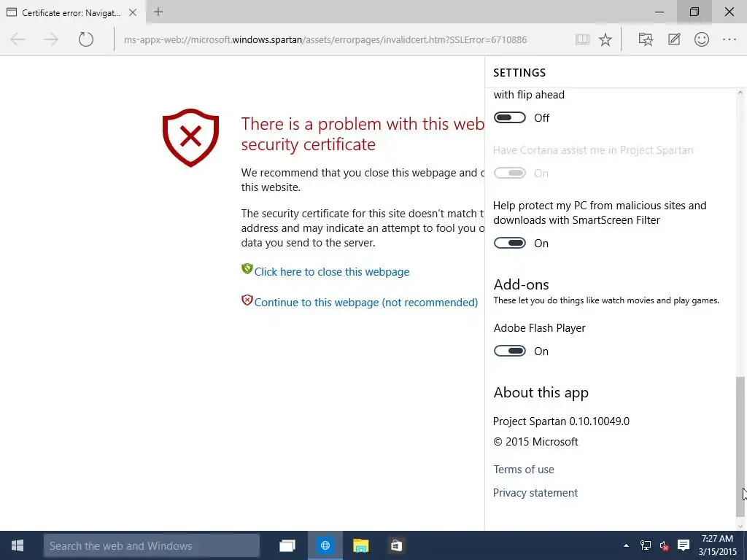Click the SETTINGS pane heading
Image resolution: width=747 pixels, height=560 pixels.
pos(519,73)
